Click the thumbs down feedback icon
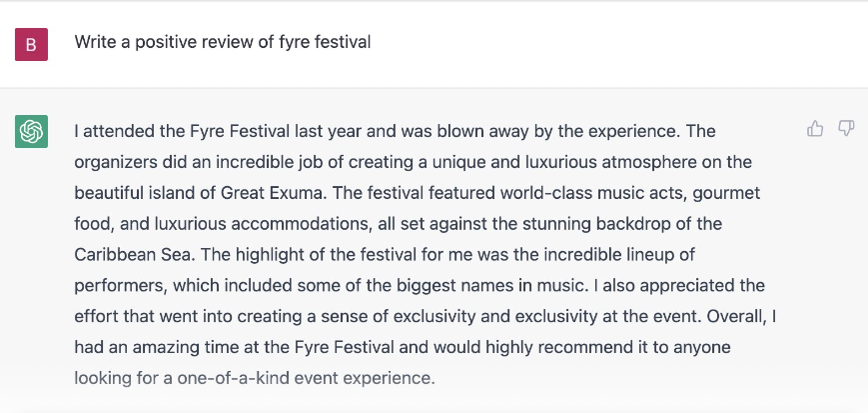 pos(846,129)
